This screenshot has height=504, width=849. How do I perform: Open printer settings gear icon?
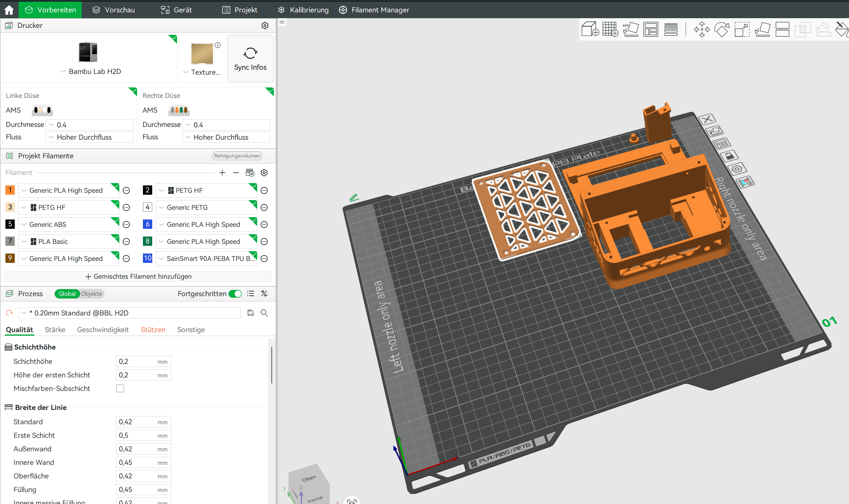click(265, 26)
